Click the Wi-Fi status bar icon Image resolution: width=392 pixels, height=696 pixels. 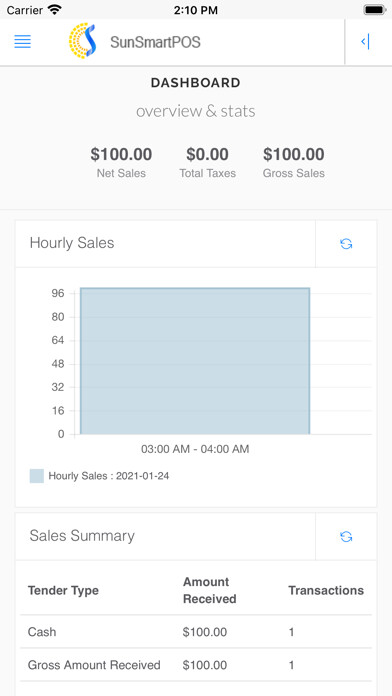point(55,10)
